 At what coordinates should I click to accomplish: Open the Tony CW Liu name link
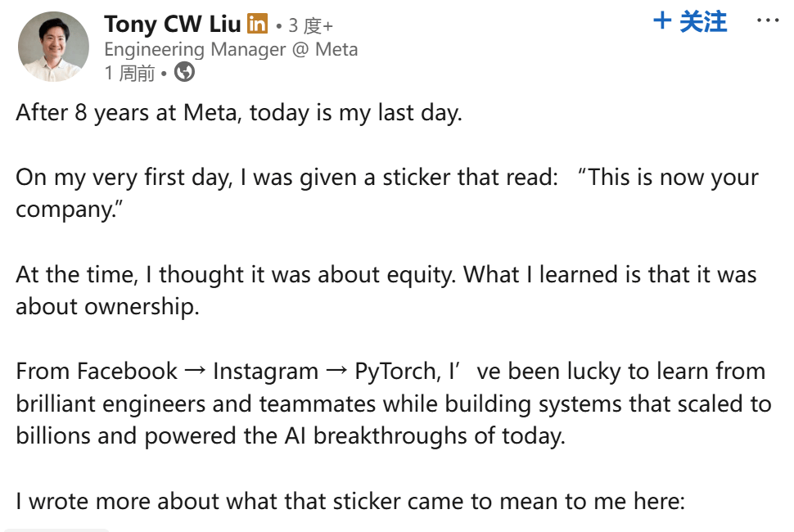173,25
